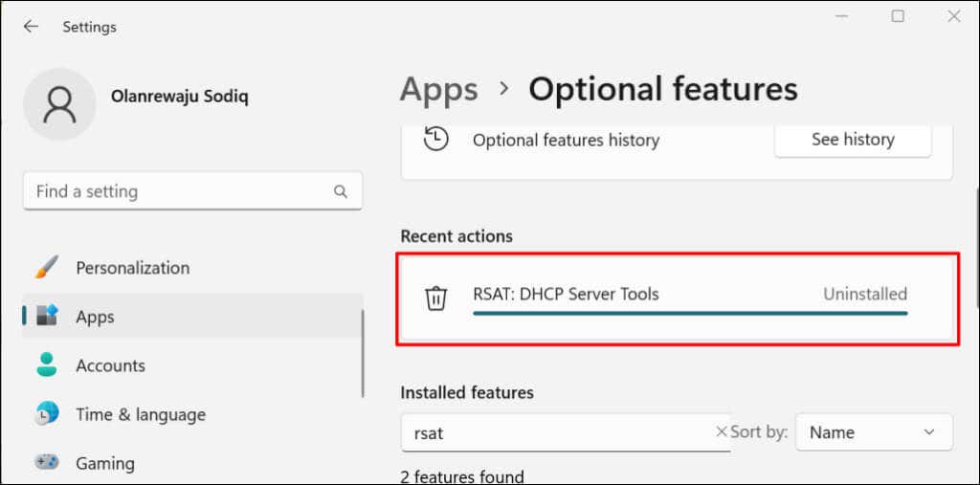The image size is (980, 485).
Task: Click the Accounts person icon
Action: 47,365
